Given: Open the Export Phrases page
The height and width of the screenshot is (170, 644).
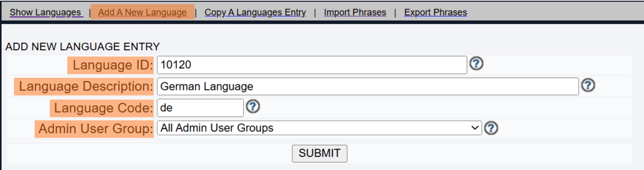Looking at the screenshot, I should [x=436, y=12].
